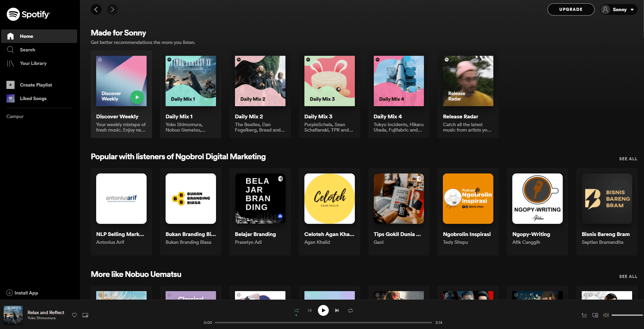Open connect to a device icon

pyautogui.click(x=595, y=315)
